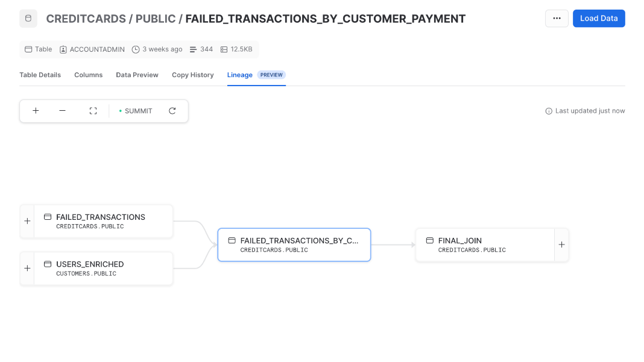
Task: Open the more options ellipsis menu
Action: pos(557,19)
